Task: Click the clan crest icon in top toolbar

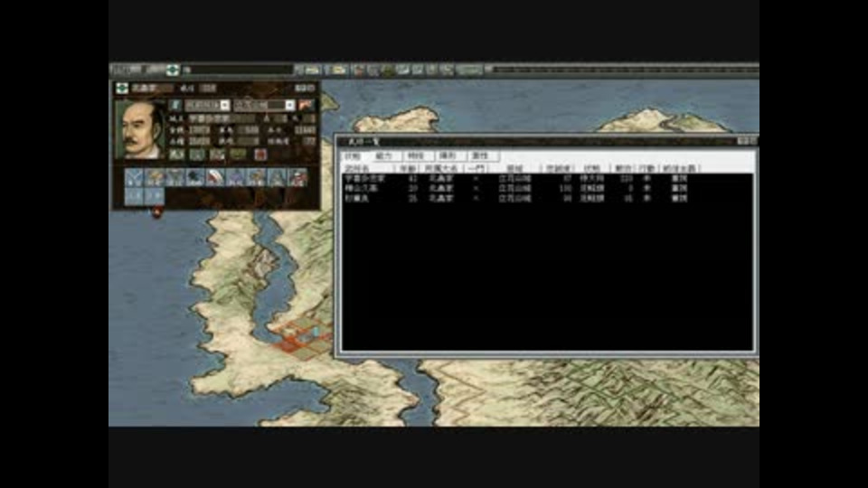Action: 173,70
